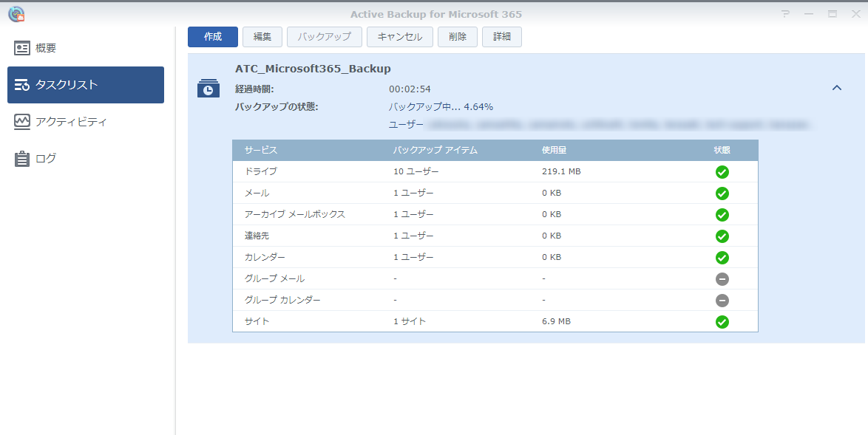This screenshot has height=435, width=868.
Task: Open help with the question mark icon
Action: click(785, 14)
